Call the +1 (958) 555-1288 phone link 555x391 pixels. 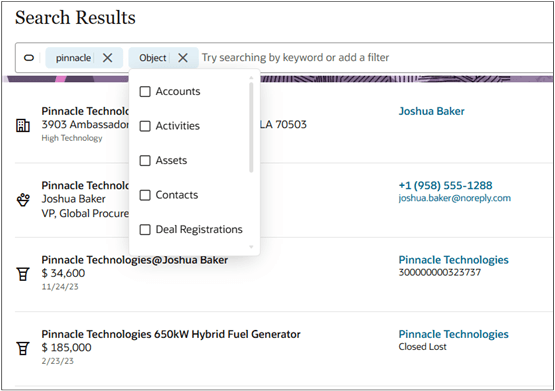tap(445, 185)
